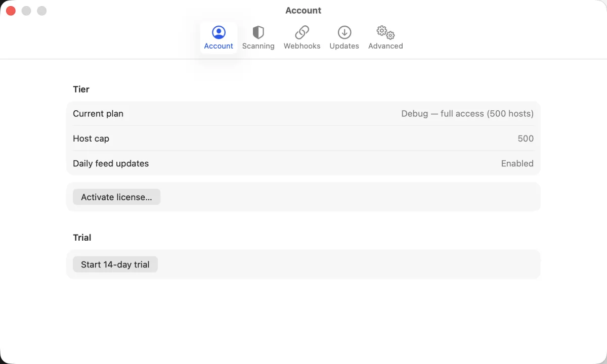Open the Advanced gears icon
This screenshot has height=364, width=607.
click(384, 32)
